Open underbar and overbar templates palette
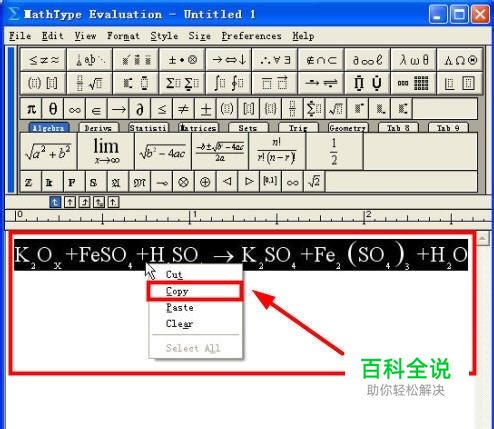This screenshot has width=494, height=429. pyautogui.click(x=275, y=83)
